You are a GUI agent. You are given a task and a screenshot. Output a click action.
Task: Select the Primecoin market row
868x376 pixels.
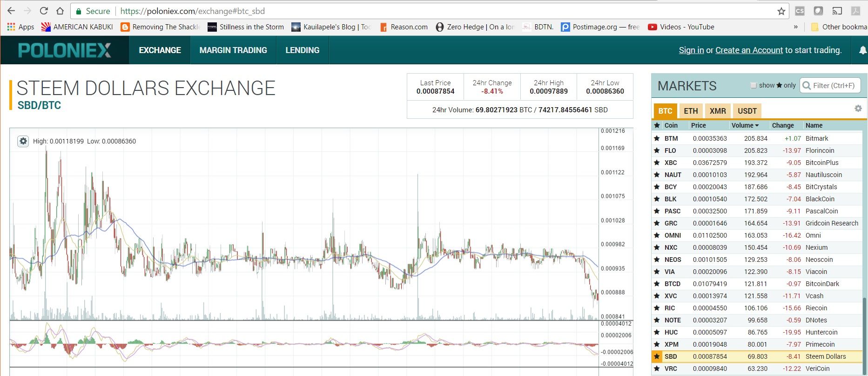(757, 344)
